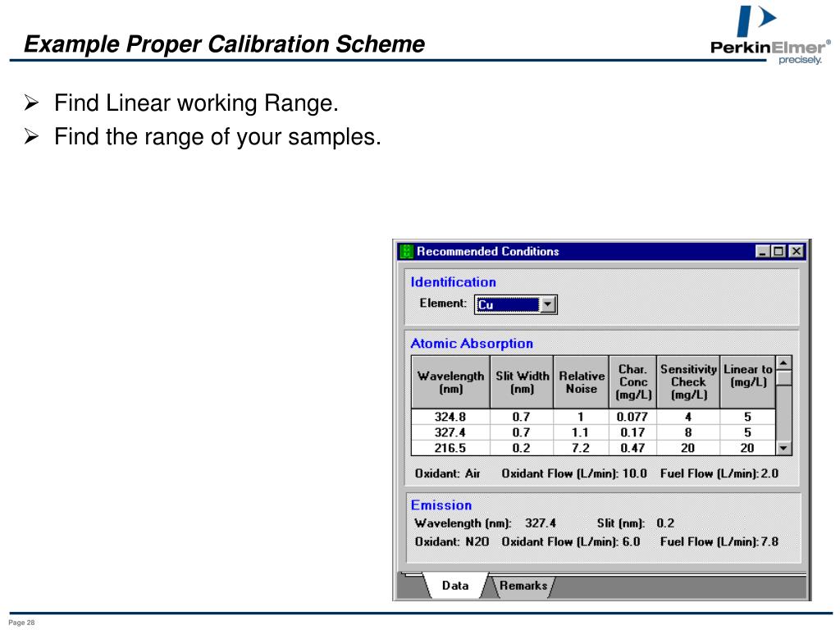Image resolution: width=840 pixels, height=630 pixels.
Task: Switch to the Remarks tab
Action: pyautogui.click(x=523, y=586)
